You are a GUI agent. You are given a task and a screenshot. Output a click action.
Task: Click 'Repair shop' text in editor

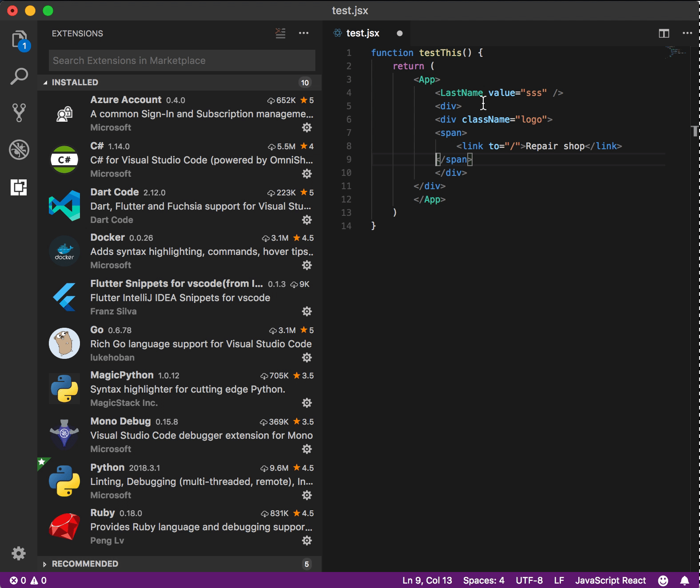555,146
